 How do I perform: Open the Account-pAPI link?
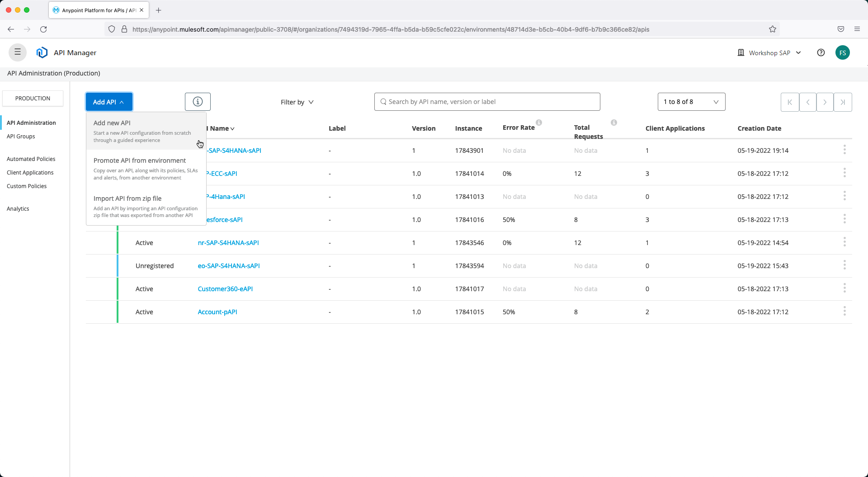coord(217,312)
